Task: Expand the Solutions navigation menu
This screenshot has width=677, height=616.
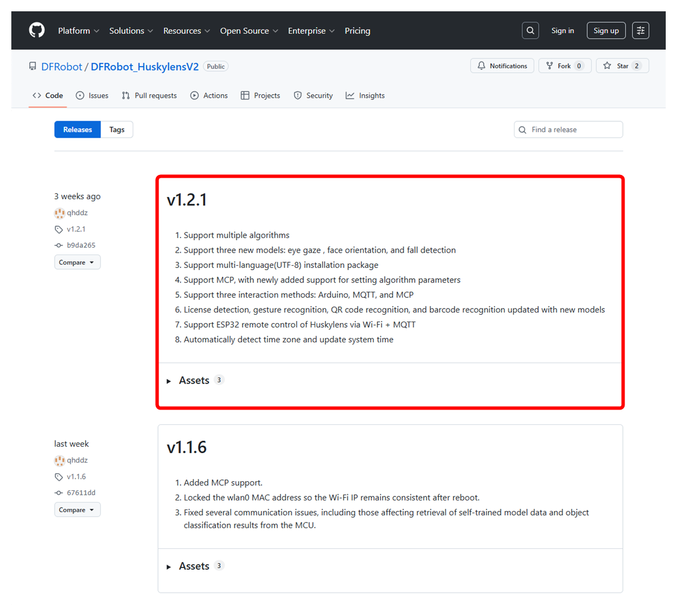Action: click(x=131, y=31)
